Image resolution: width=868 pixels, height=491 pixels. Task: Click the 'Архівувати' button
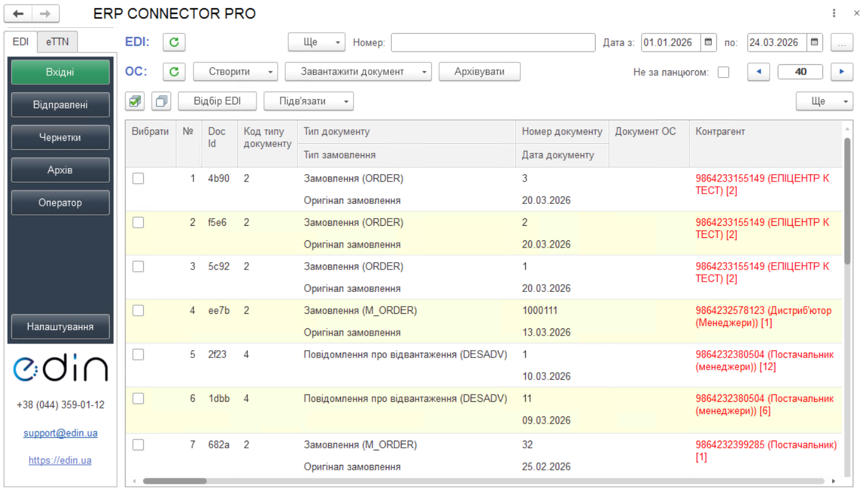pyautogui.click(x=479, y=72)
